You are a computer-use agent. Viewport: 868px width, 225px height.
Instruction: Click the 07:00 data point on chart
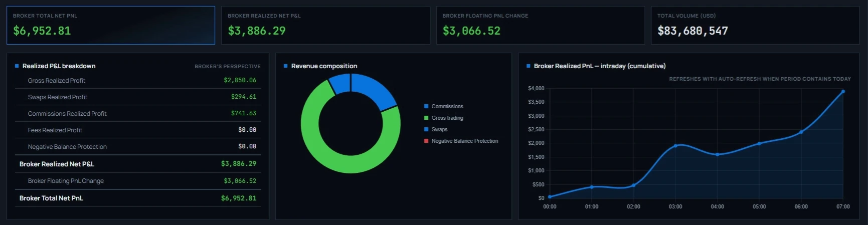click(x=843, y=92)
